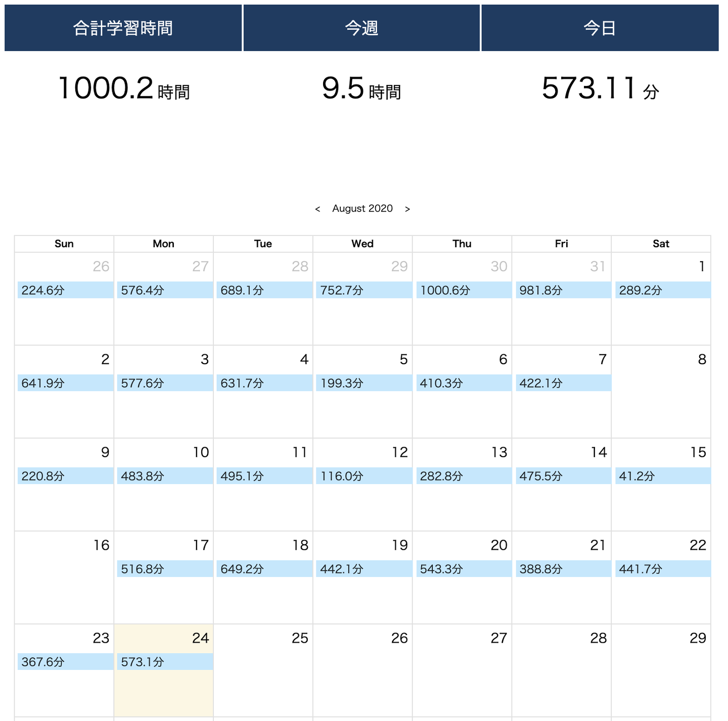Click the 367.6分 entry on August 23
The image size is (728, 721).
click(x=65, y=662)
